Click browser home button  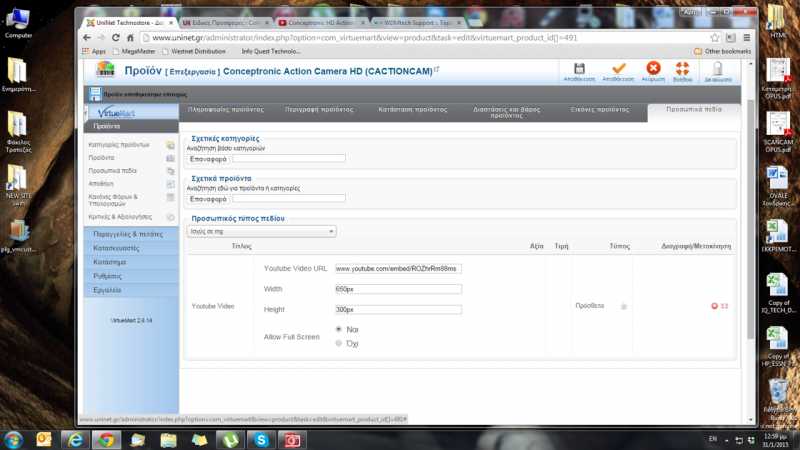[x=131, y=38]
